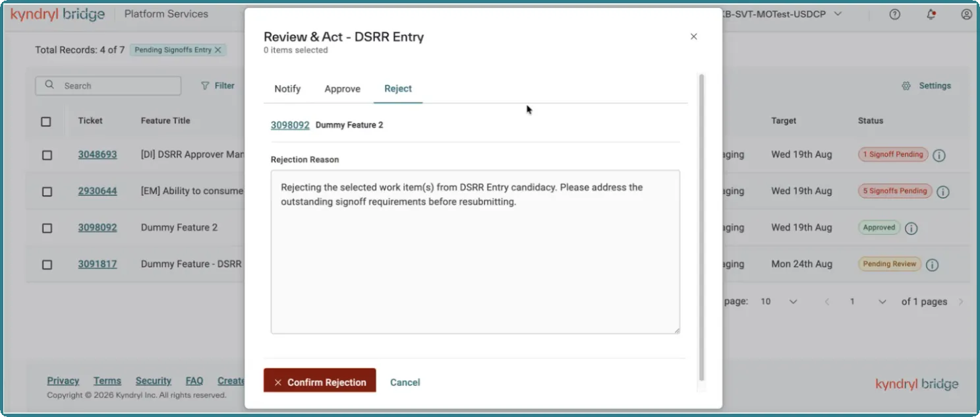Open the user profile icon
Screen dimensions: 980x417
point(967,14)
